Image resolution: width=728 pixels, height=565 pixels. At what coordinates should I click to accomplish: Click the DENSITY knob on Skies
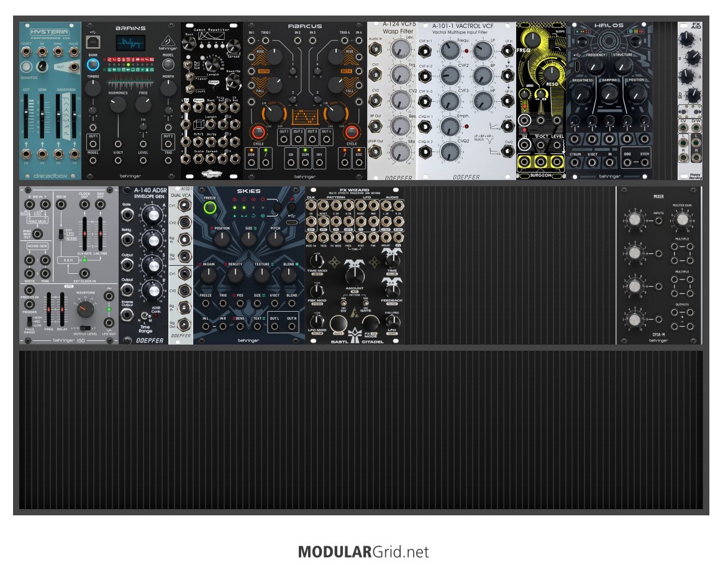point(235,276)
